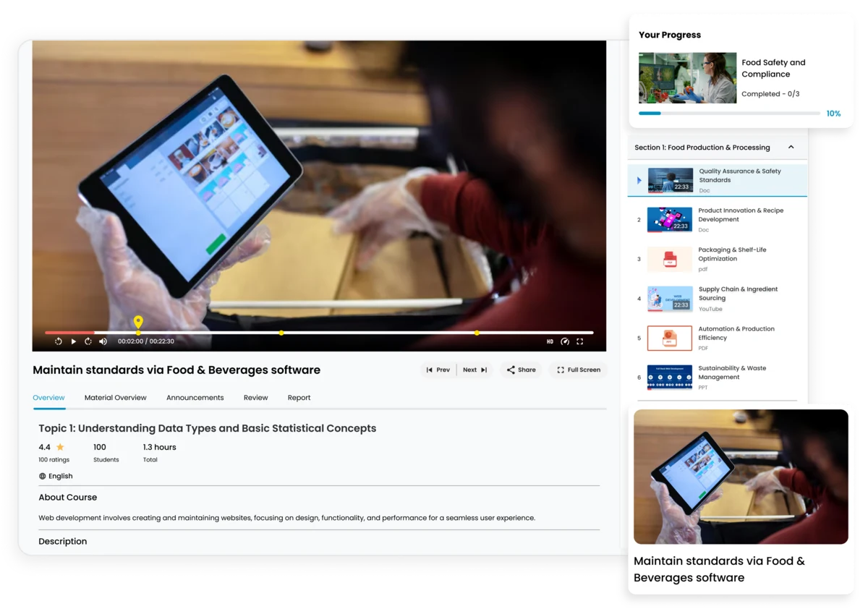This screenshot has width=868, height=609.
Task: Collapse Section 1: Food Production & Processing
Action: click(791, 148)
